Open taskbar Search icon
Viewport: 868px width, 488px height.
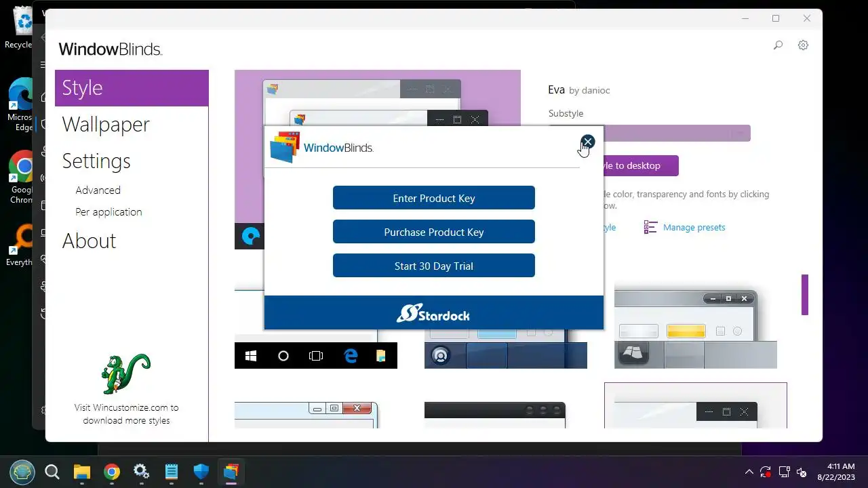click(x=52, y=472)
